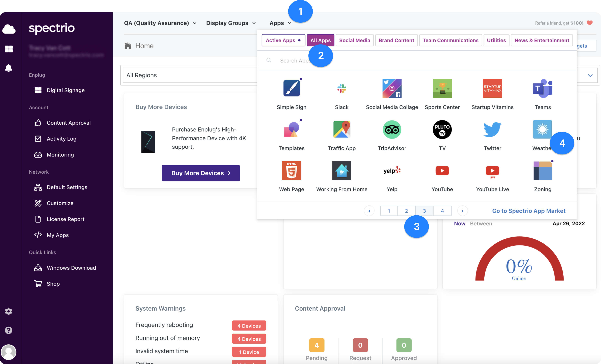Open the settings gear in sidebar
601x364 pixels.
point(9,311)
